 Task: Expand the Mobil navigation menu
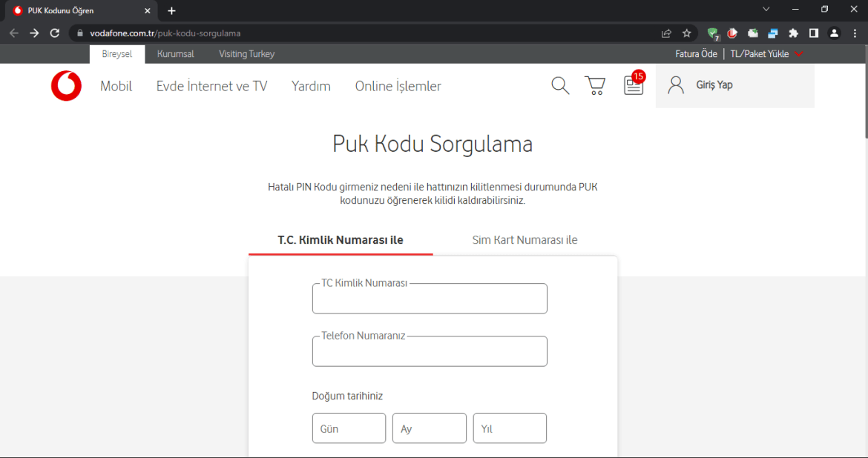116,86
